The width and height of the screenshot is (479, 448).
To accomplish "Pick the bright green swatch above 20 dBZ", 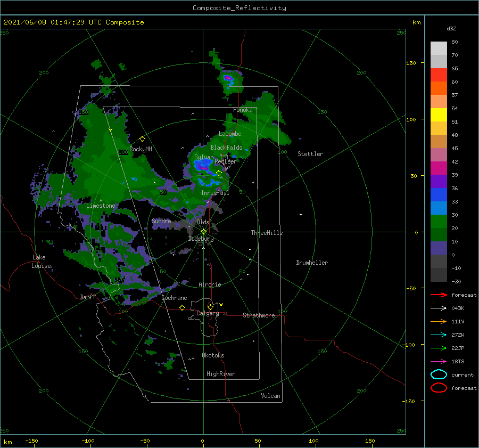I will click(x=439, y=222).
